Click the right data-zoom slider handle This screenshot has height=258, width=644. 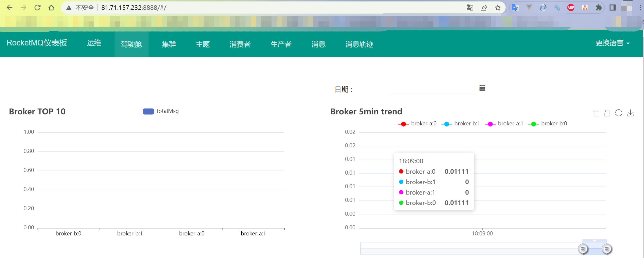(x=607, y=249)
